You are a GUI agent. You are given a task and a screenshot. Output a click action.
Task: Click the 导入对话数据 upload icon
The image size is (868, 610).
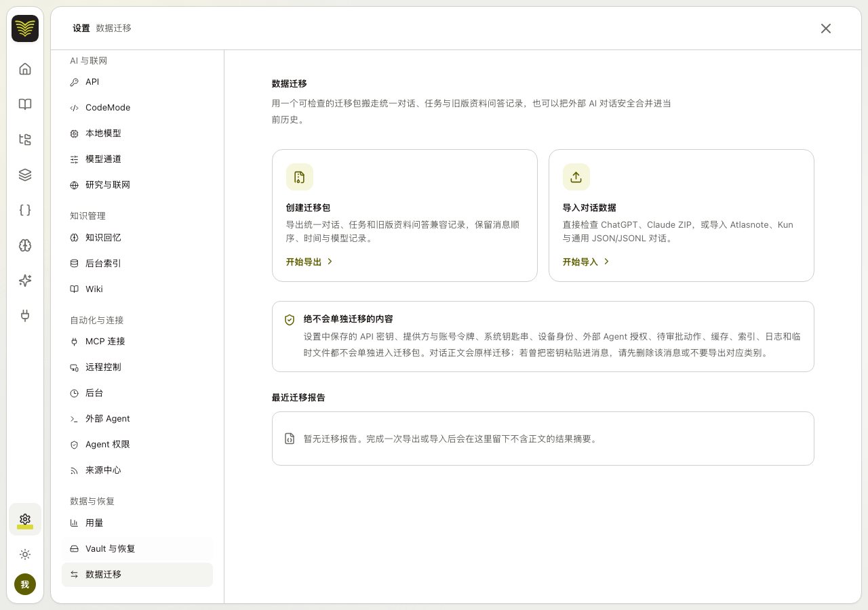(x=576, y=177)
